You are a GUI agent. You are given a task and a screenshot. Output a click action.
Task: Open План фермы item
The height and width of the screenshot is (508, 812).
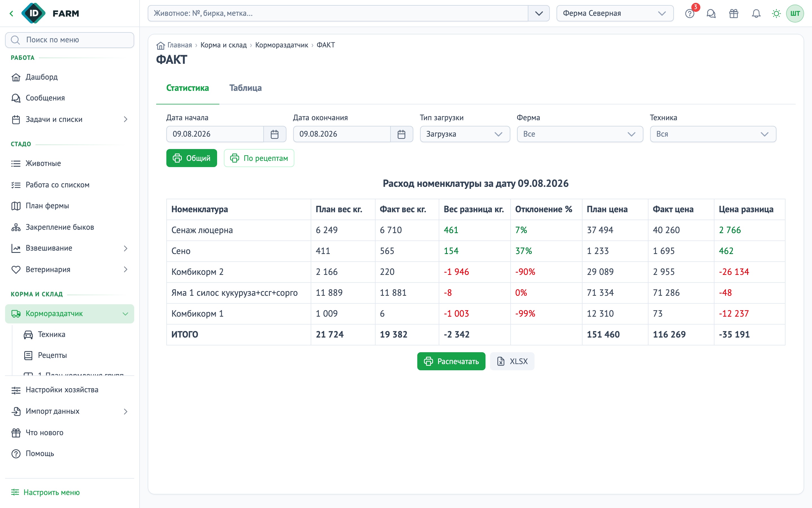[69, 206]
